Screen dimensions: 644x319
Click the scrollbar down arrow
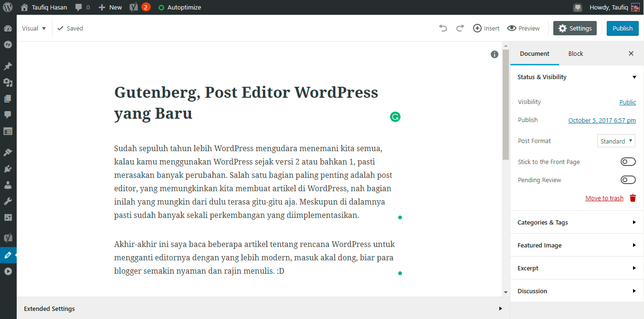point(506,292)
